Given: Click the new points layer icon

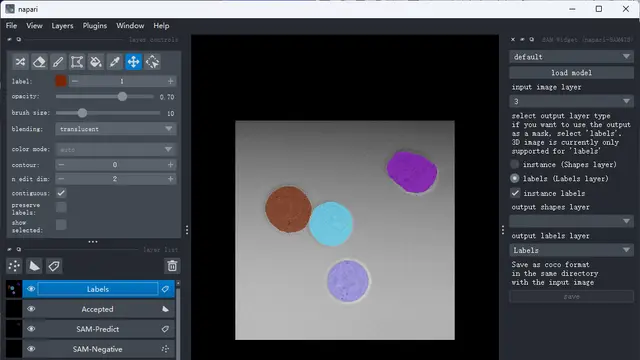Looking at the screenshot, I should tap(14, 266).
